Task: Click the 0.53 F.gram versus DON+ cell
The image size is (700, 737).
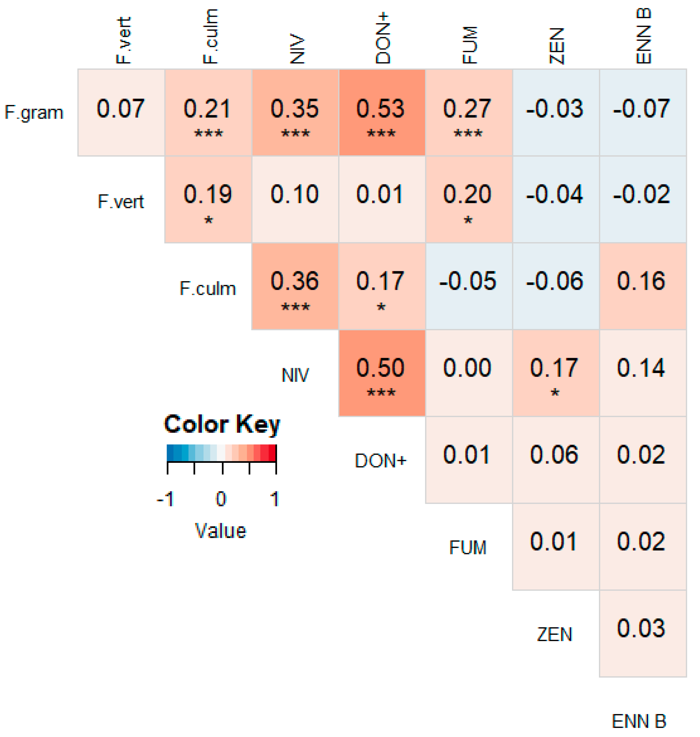Action: point(382,112)
